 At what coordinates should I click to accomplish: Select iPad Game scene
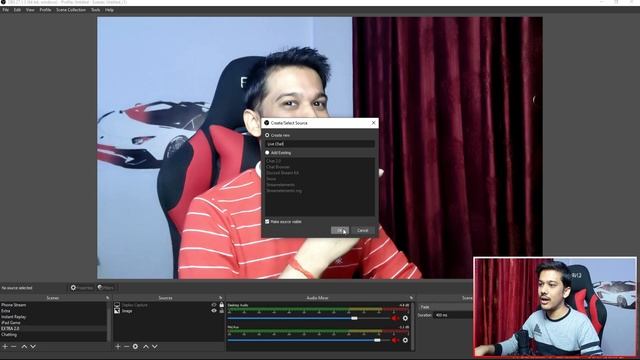53,323
